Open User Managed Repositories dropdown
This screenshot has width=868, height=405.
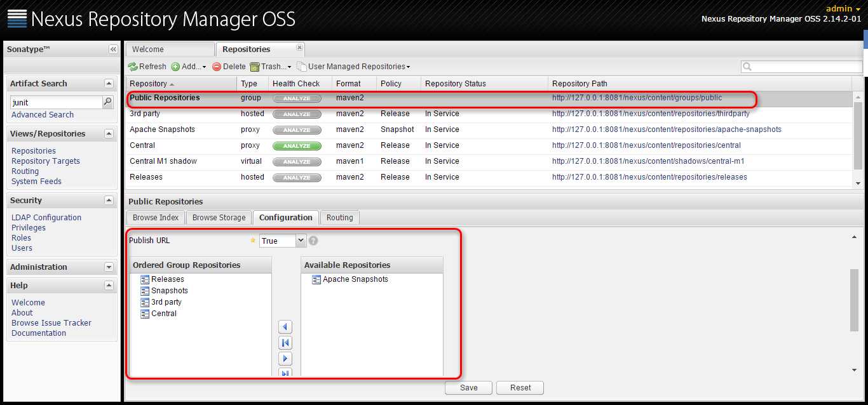353,67
